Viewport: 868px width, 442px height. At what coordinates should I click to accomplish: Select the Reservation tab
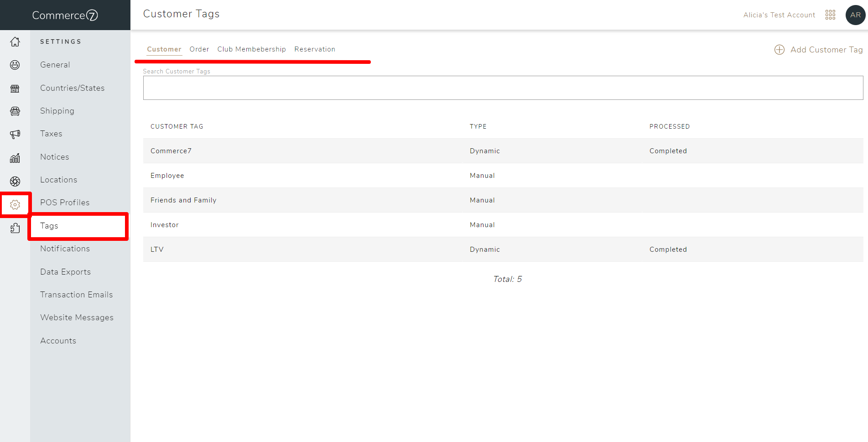pyautogui.click(x=315, y=49)
